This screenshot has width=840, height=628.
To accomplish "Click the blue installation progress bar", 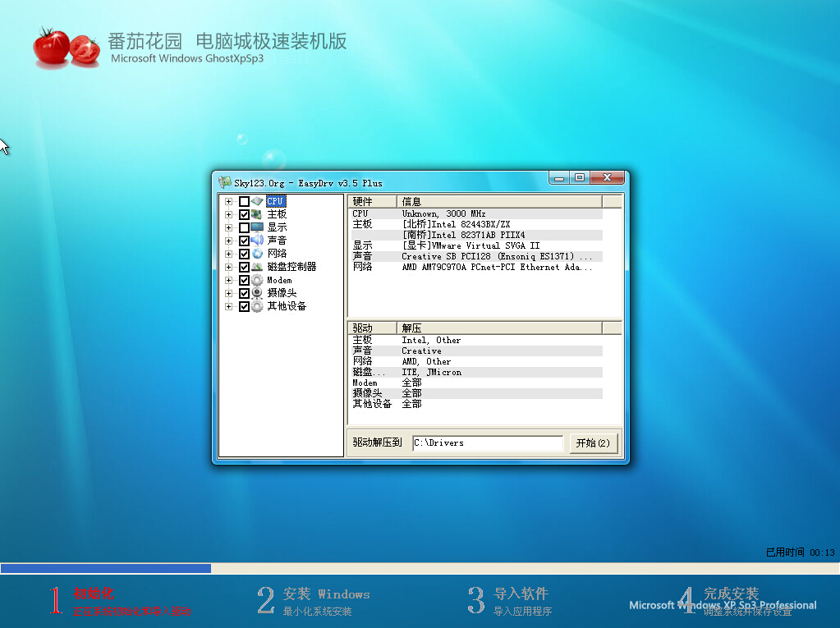I will 106,568.
